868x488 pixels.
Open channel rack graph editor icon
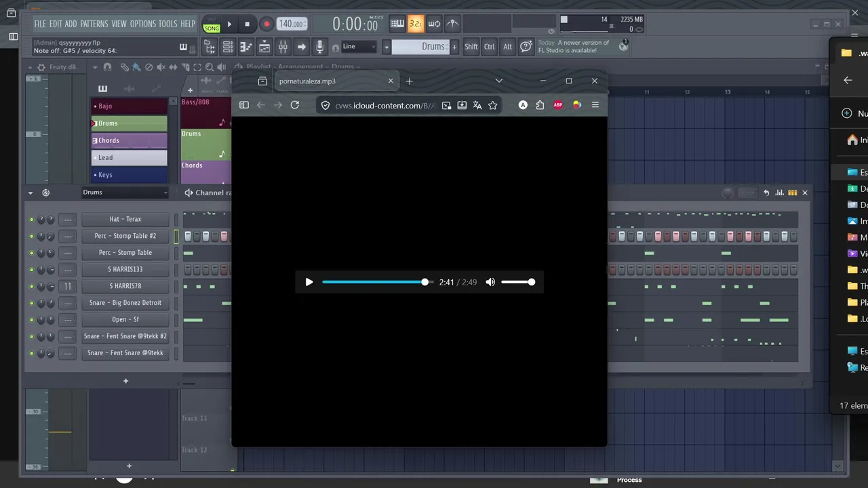[780, 192]
